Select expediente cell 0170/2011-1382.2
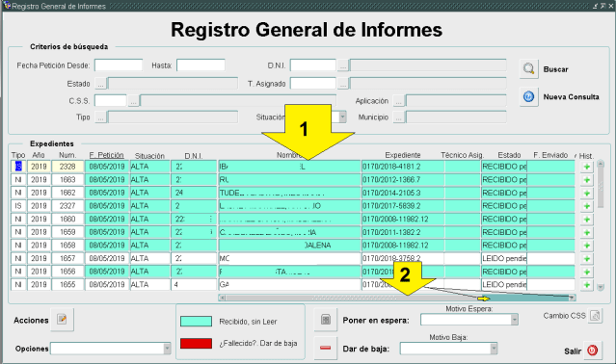Image resolution: width=616 pixels, height=364 pixels. click(x=403, y=233)
